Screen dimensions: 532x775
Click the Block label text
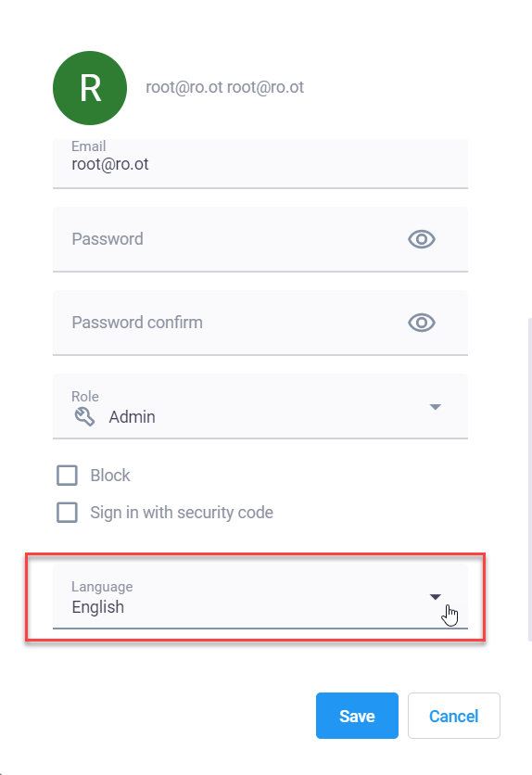[110, 476]
